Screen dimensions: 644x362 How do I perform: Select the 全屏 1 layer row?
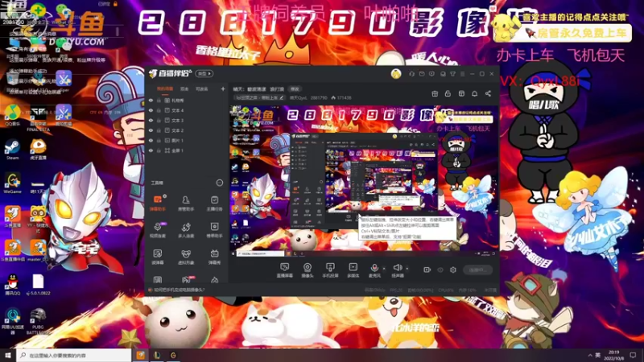click(187, 150)
